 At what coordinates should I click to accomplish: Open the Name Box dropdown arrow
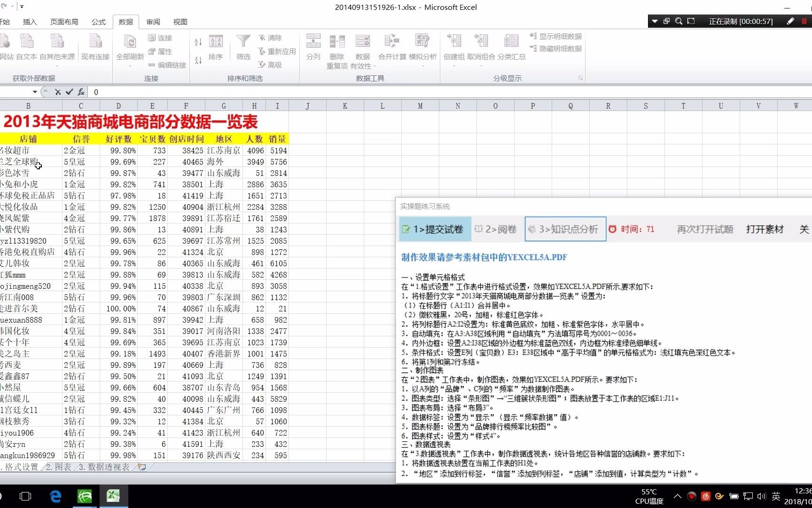[x=35, y=92]
